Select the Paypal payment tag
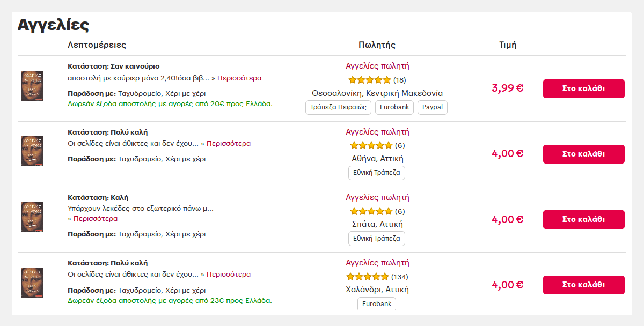This screenshot has height=326, width=644. (x=433, y=107)
